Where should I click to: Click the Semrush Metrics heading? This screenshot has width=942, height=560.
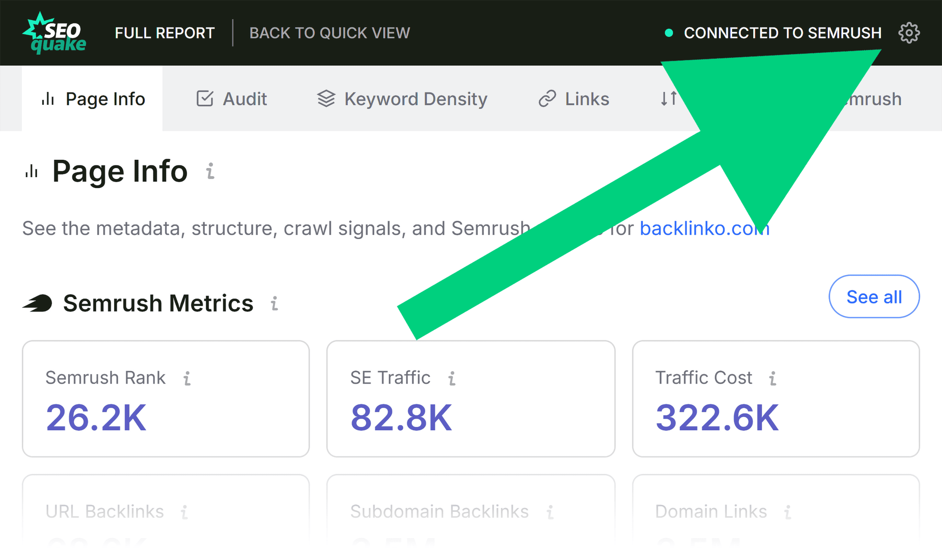(x=159, y=303)
